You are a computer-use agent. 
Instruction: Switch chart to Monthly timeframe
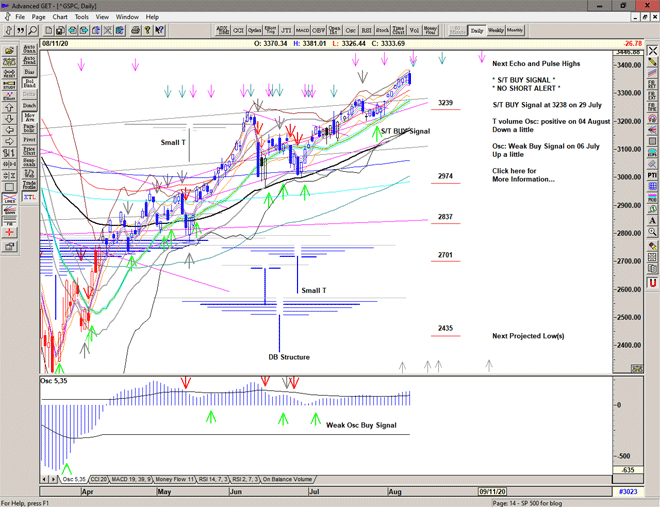(515, 31)
